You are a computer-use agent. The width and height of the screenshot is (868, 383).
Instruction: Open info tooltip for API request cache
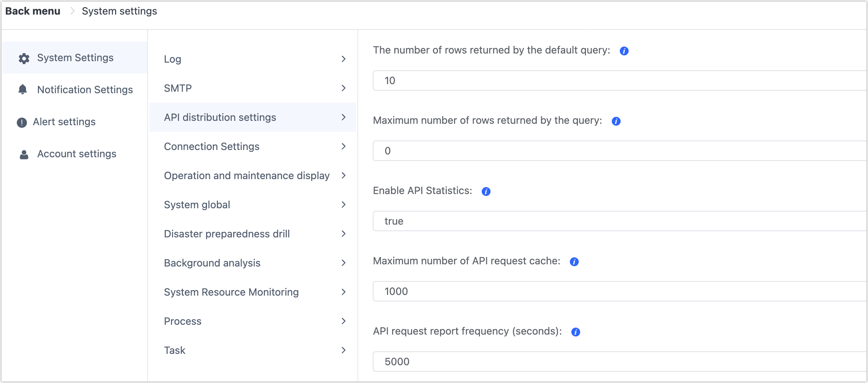574,261
